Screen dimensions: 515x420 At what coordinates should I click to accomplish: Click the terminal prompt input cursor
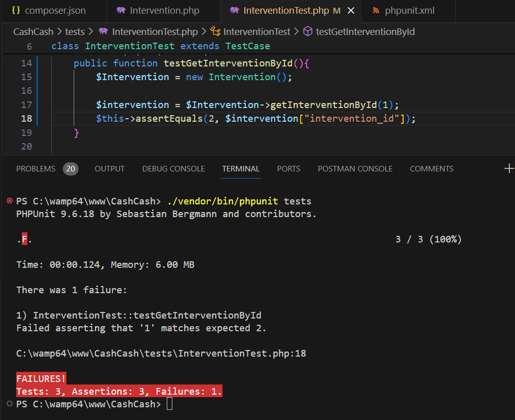coord(169,404)
